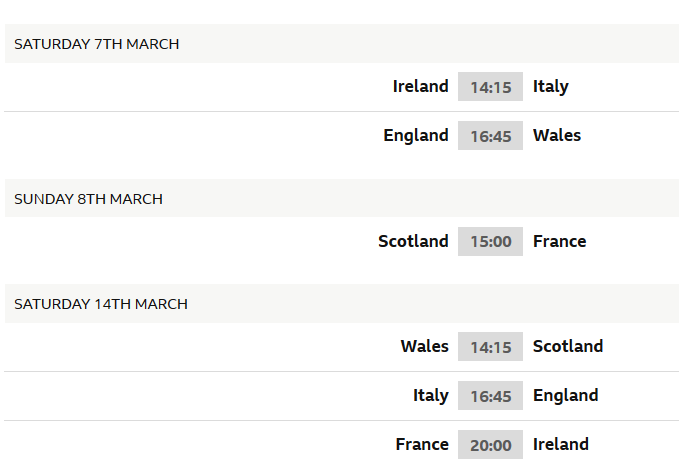Click the 14:15 kickoff time for Wales–Scotland
Screen dimensions: 679x474
490,347
